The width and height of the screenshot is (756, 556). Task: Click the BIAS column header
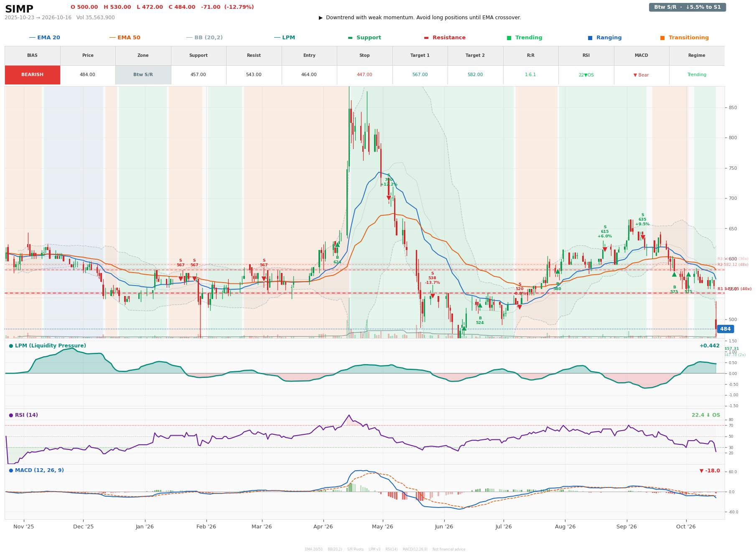33,56
